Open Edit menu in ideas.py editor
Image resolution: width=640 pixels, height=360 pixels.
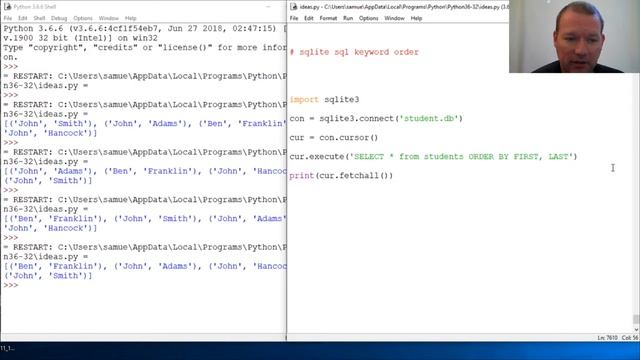pos(309,18)
